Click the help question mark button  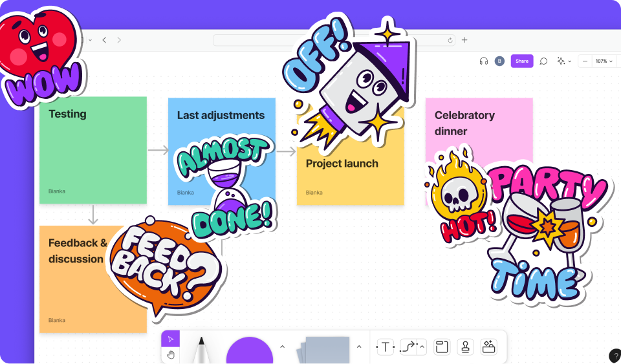(x=615, y=356)
